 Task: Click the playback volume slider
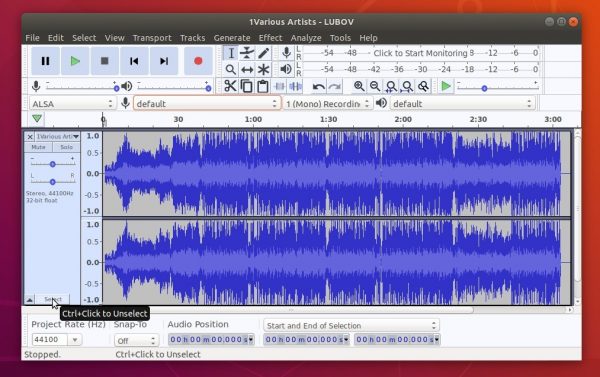tap(173, 88)
